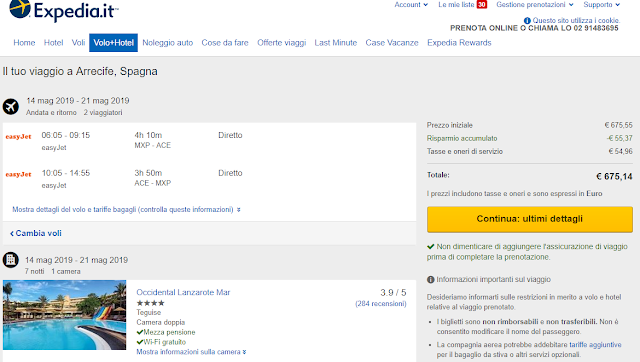Switch to the Voli tab
640x362 pixels.
click(x=78, y=43)
